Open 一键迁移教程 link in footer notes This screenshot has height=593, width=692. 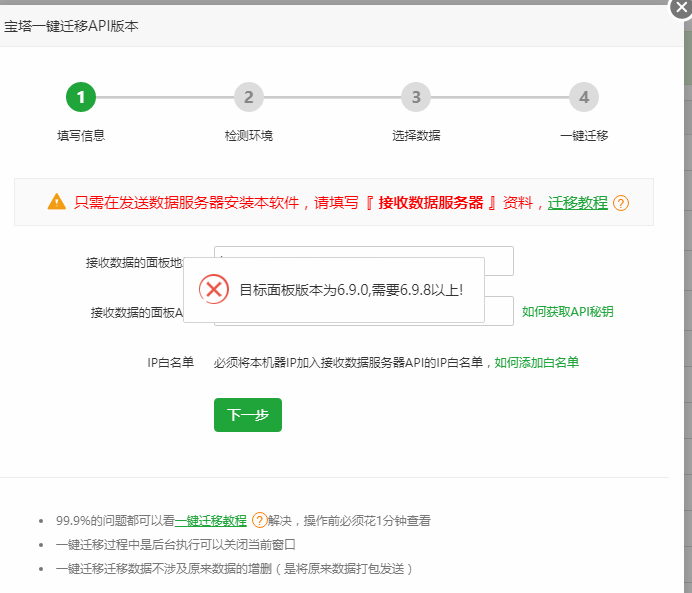[211, 521]
